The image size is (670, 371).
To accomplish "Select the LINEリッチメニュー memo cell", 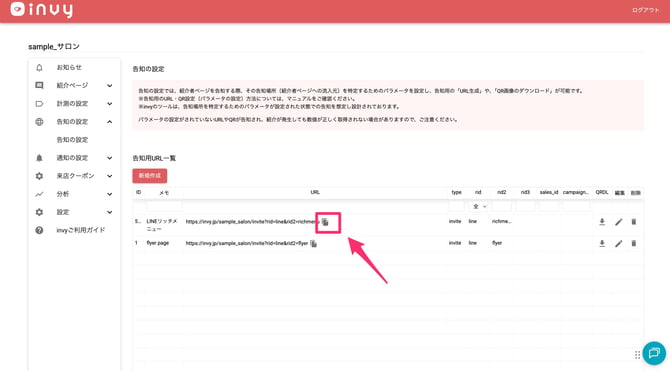I will (x=162, y=225).
